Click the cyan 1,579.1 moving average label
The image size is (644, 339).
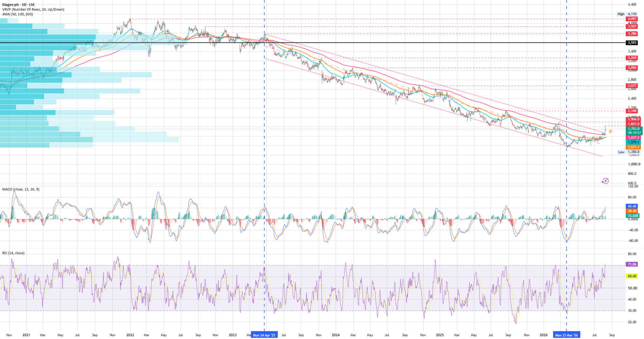[633, 142]
